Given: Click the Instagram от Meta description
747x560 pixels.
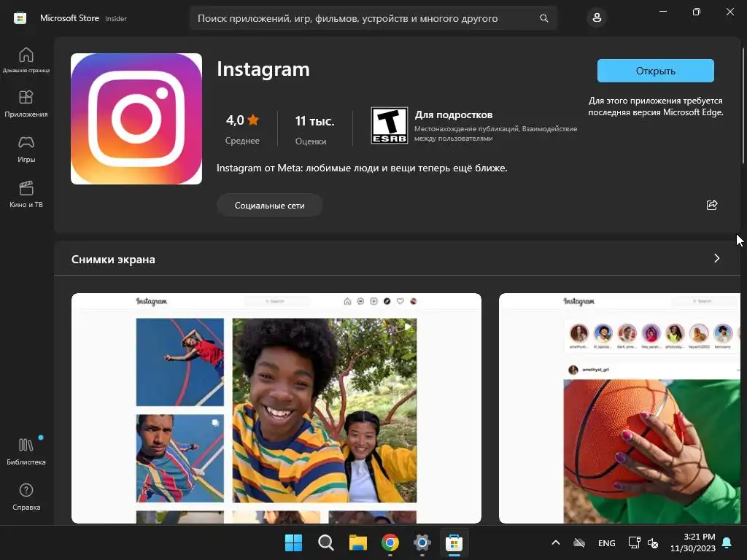Looking at the screenshot, I should [362, 168].
